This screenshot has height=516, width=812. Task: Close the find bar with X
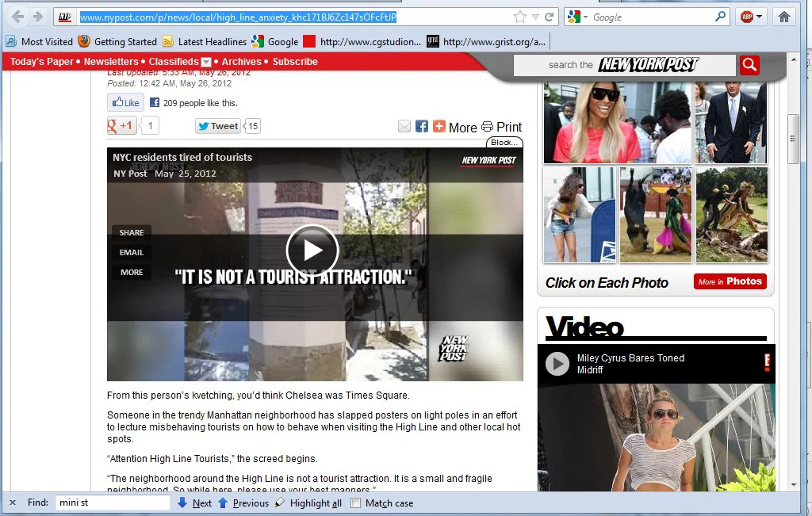[13, 503]
